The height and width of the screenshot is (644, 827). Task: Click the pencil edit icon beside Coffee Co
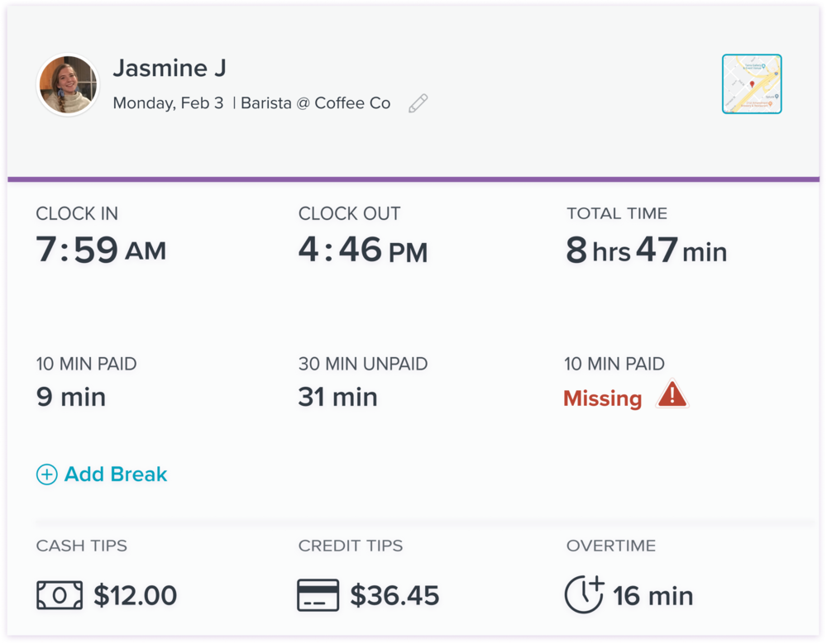(418, 103)
